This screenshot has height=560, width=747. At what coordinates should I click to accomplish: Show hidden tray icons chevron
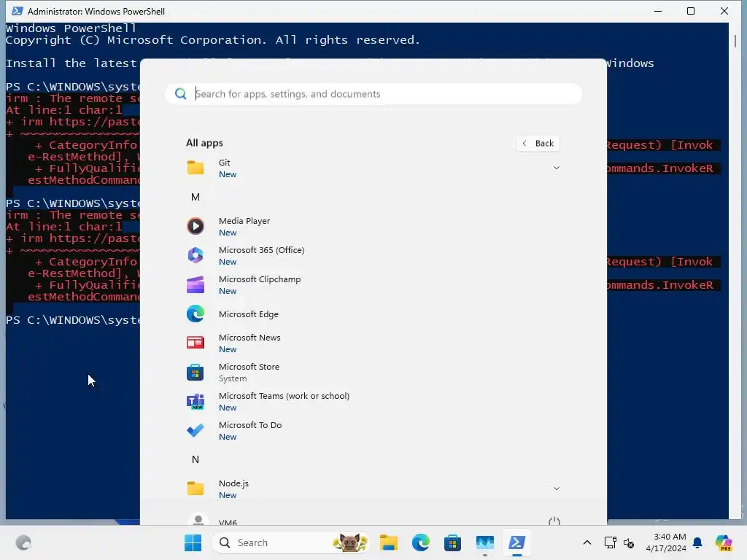587,542
